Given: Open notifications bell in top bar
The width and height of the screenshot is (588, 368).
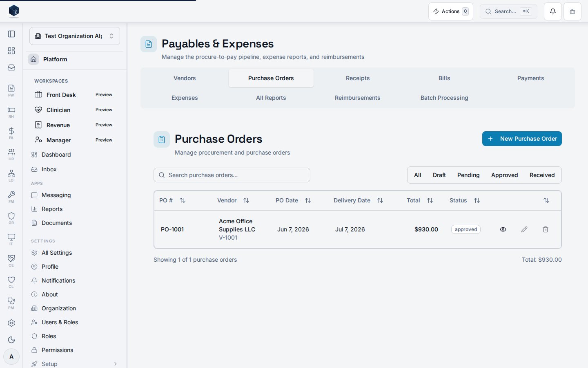Looking at the screenshot, I should pyautogui.click(x=553, y=11).
